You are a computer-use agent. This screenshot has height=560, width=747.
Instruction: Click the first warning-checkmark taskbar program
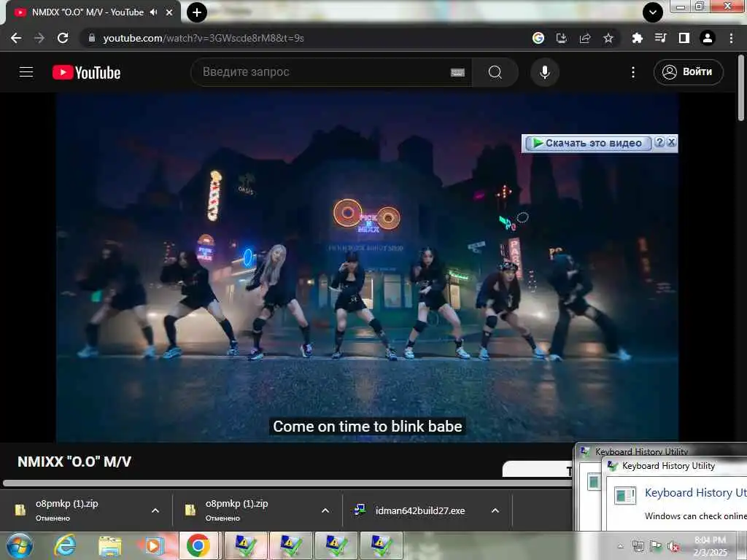click(x=246, y=545)
